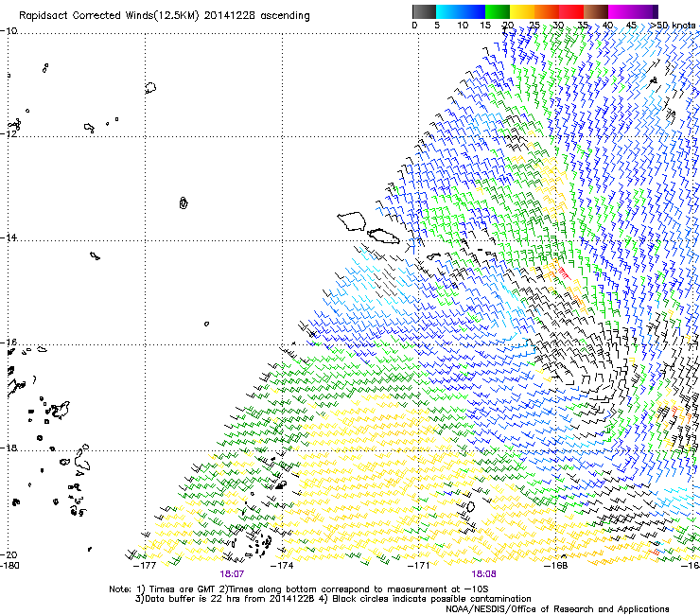This screenshot has width=700, height=615.
Task: Click the -18 latitude axis label
Action: click(x=9, y=448)
